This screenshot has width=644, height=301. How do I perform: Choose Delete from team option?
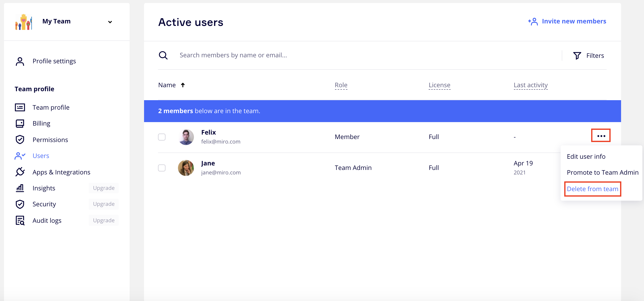[592, 189]
